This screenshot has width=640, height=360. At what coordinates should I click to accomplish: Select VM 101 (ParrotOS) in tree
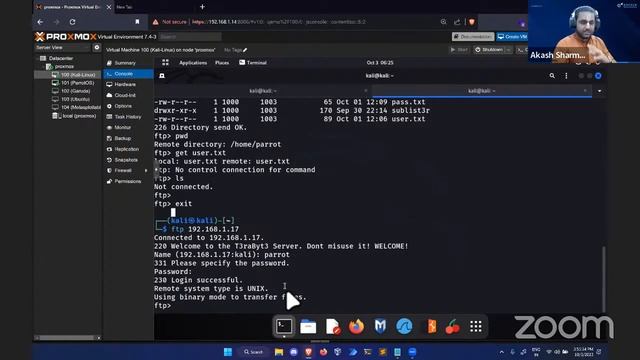(77, 83)
